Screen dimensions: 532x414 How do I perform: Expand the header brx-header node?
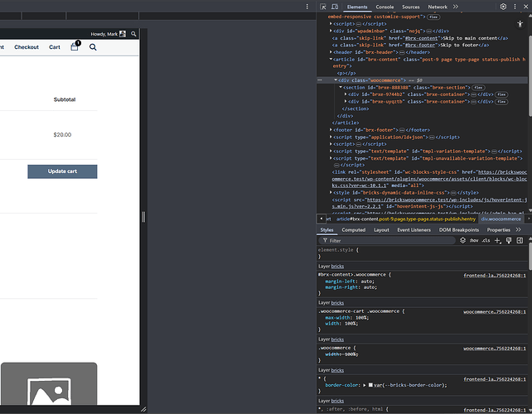[330, 52]
